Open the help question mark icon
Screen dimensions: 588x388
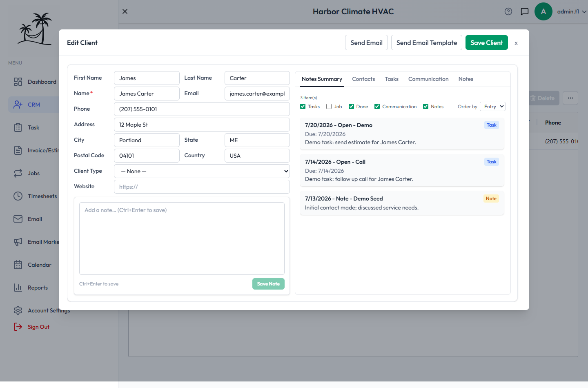point(508,11)
